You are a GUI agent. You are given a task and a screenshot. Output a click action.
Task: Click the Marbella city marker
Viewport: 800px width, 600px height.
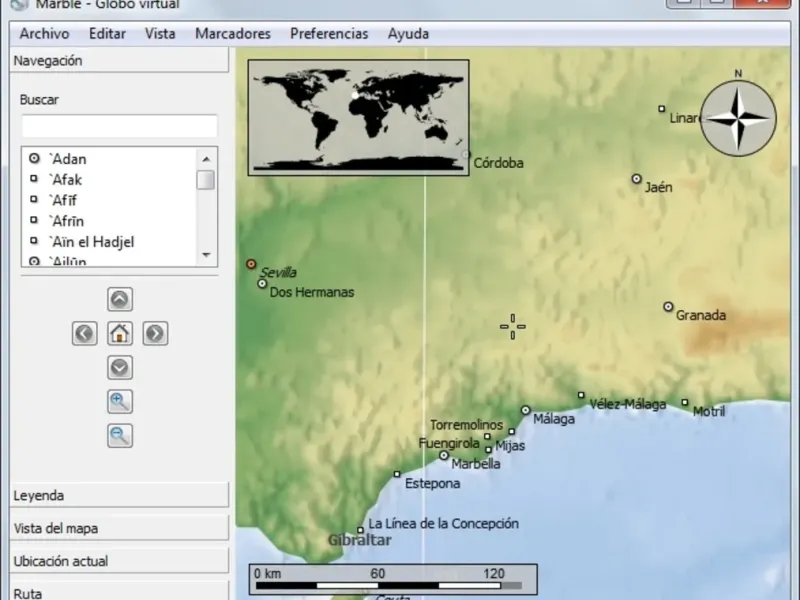click(x=444, y=455)
